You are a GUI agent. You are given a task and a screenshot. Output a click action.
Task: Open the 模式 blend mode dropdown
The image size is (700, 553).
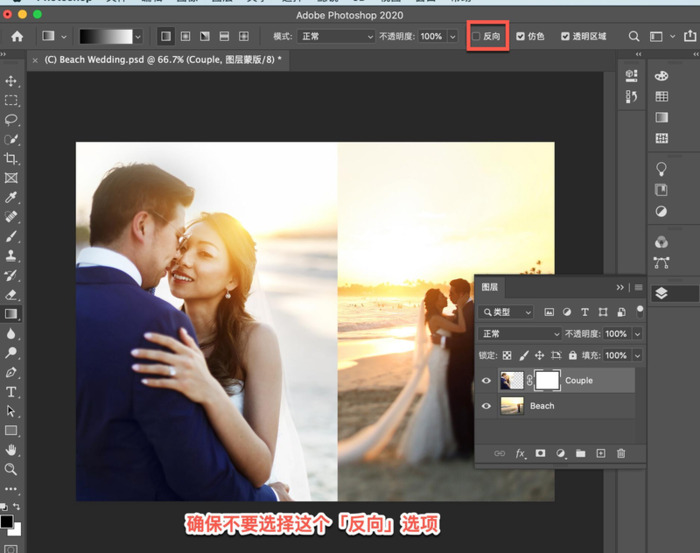[x=336, y=36]
